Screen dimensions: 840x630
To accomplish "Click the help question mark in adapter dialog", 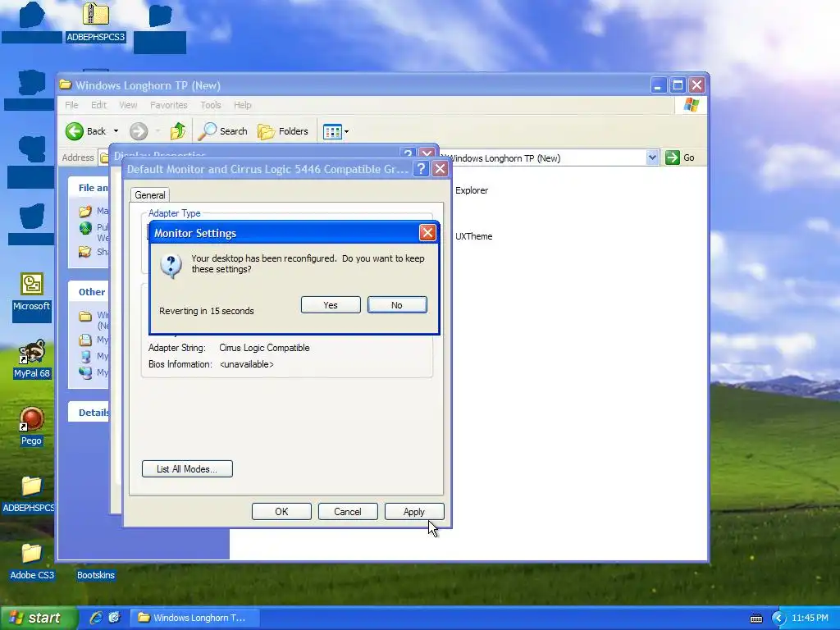I will [x=422, y=169].
